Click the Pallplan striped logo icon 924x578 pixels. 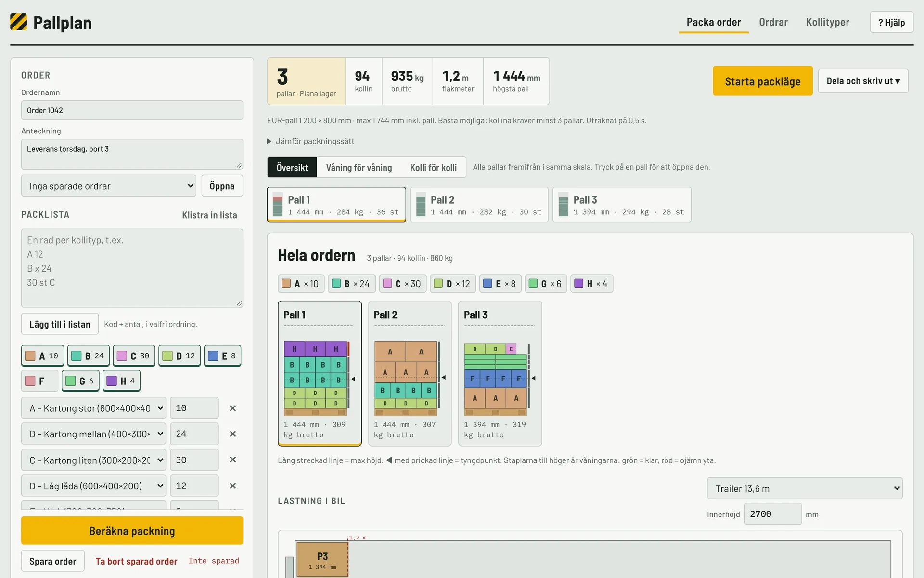pyautogui.click(x=19, y=22)
